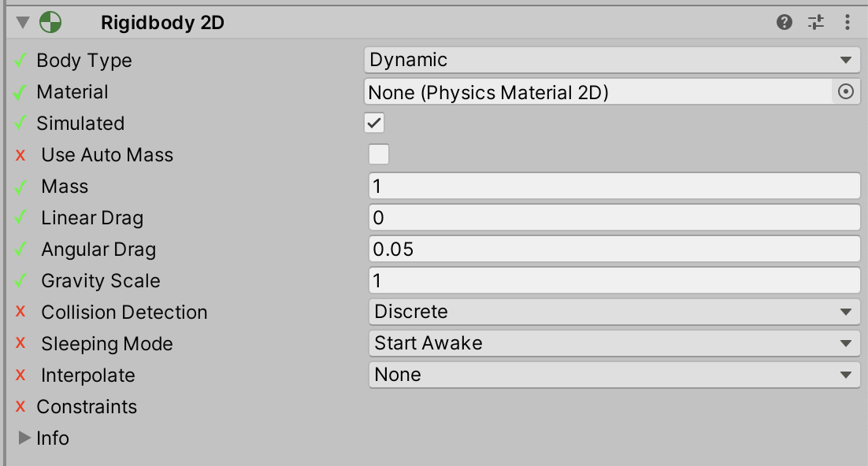This screenshot has height=466, width=868.
Task: Open the Body Type dropdown
Action: [x=612, y=60]
